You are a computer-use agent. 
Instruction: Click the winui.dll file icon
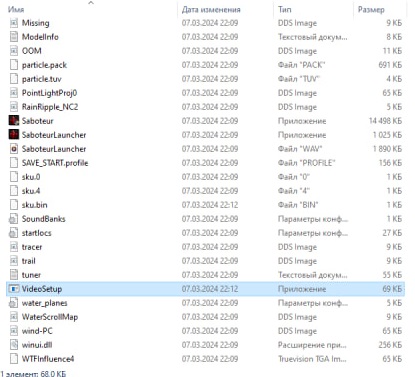pos(14,345)
